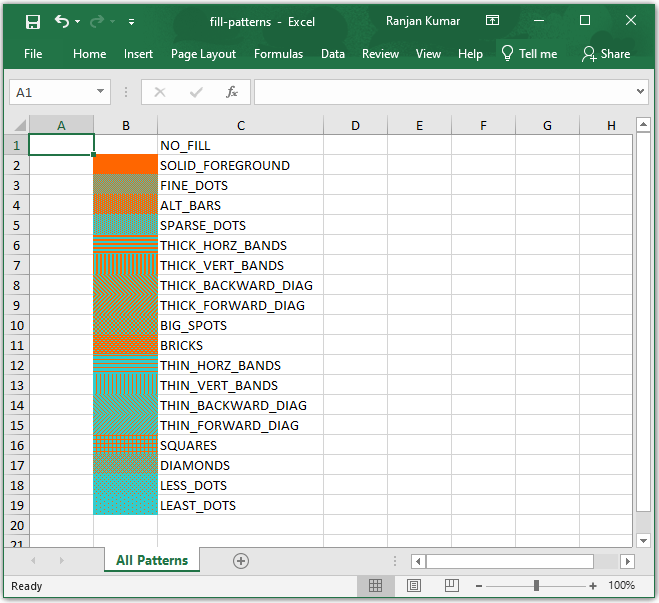Select cell containing DIAMONDS
The height and width of the screenshot is (603, 659).
(x=240, y=465)
